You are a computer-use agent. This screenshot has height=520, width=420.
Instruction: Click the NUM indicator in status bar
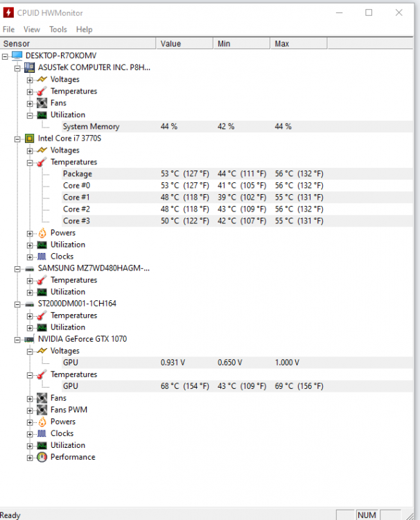pyautogui.click(x=367, y=515)
